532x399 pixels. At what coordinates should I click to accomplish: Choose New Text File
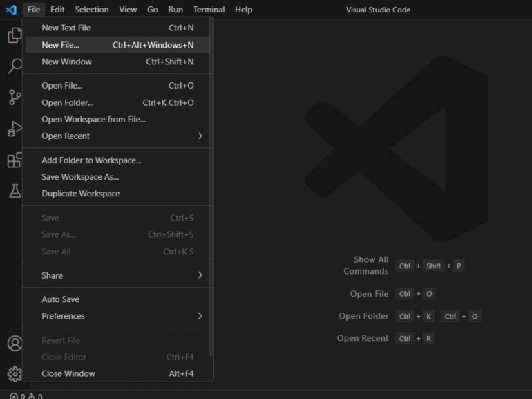pyautogui.click(x=117, y=28)
